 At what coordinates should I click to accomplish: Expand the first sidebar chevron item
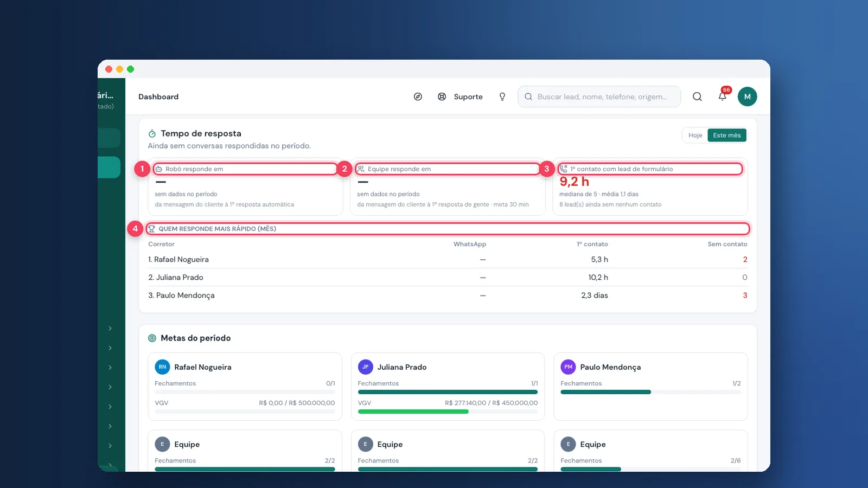click(x=110, y=329)
